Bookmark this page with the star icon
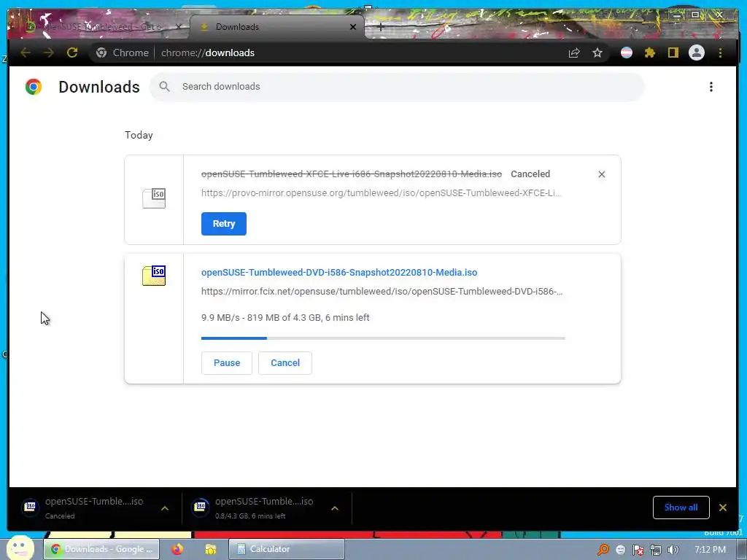Viewport: 747px width, 560px height. coord(597,52)
